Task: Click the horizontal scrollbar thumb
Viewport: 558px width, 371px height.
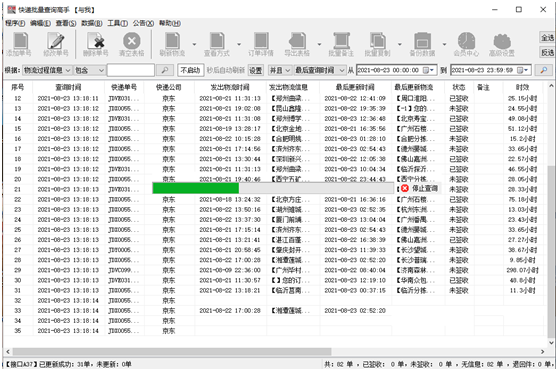Action: (x=172, y=351)
